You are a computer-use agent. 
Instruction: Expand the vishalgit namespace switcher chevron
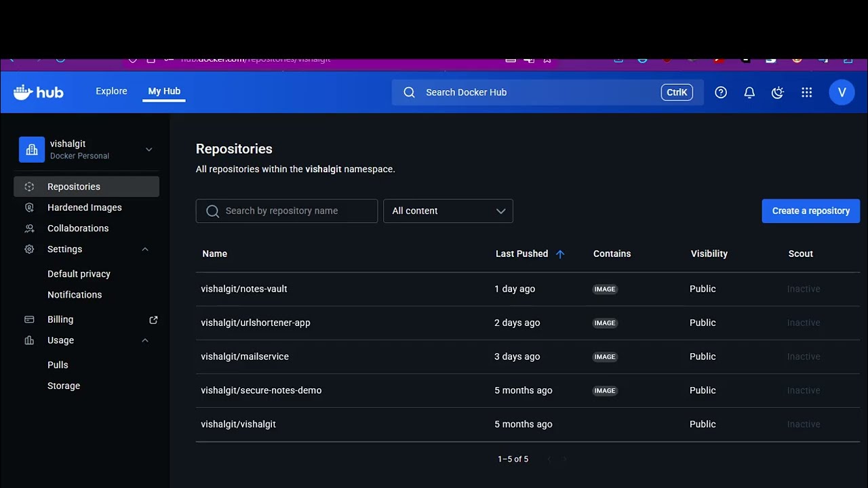149,150
